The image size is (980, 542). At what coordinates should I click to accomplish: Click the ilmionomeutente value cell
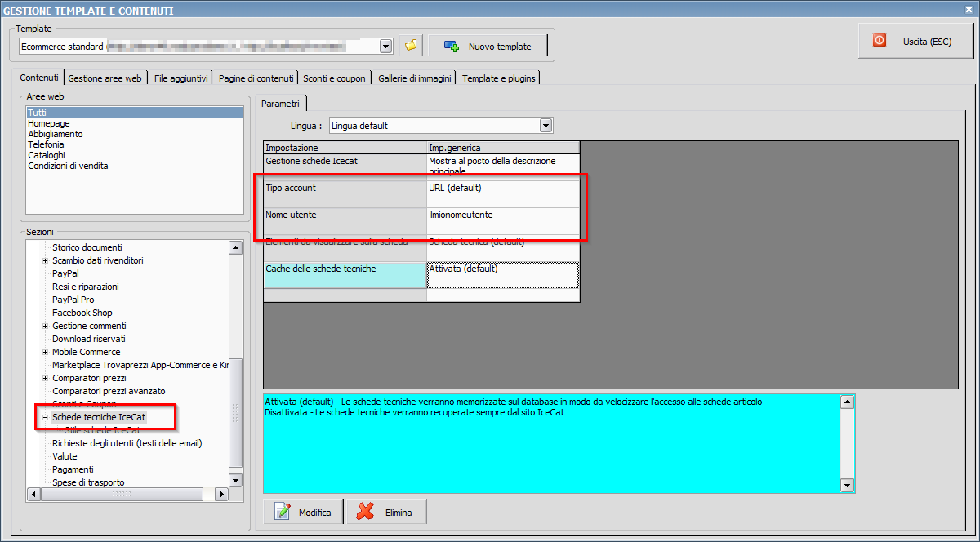(503, 220)
